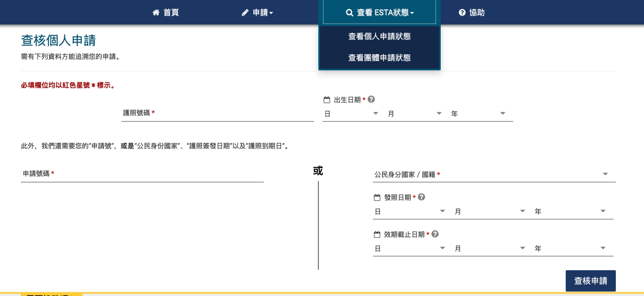Viewport: 644px width, 296px height.
Task: Open the 申請 dropdown menu
Action: 258,12
